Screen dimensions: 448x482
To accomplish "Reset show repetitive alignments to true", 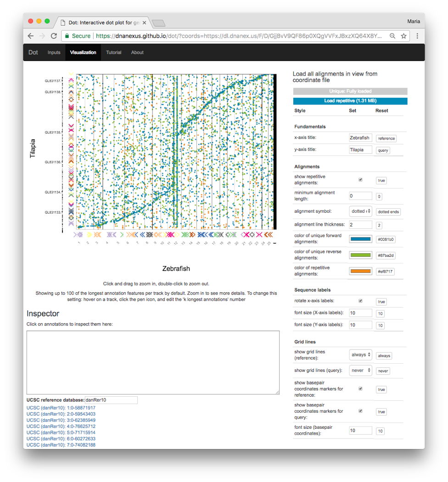I will [381, 180].
